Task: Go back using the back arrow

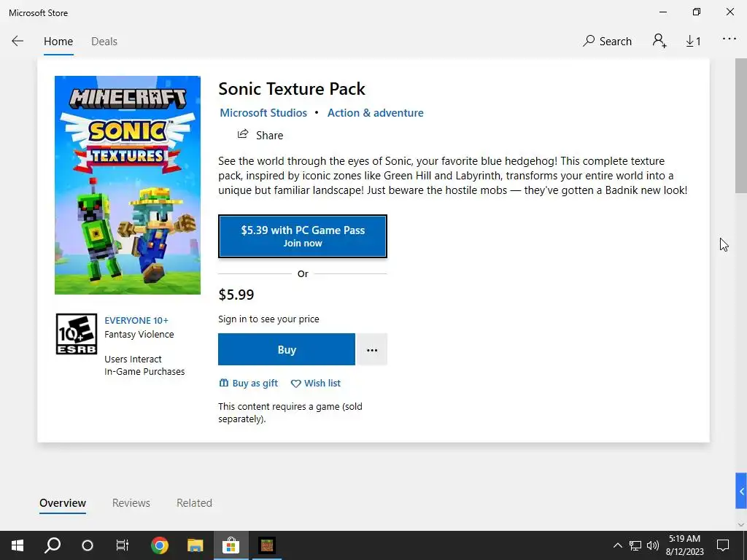Action: [x=18, y=41]
